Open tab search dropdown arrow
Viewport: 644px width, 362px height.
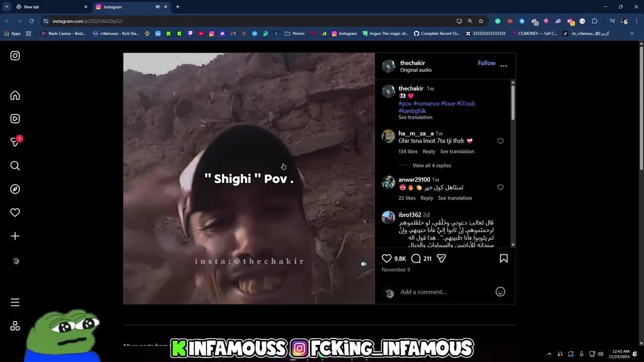[x=6, y=7]
